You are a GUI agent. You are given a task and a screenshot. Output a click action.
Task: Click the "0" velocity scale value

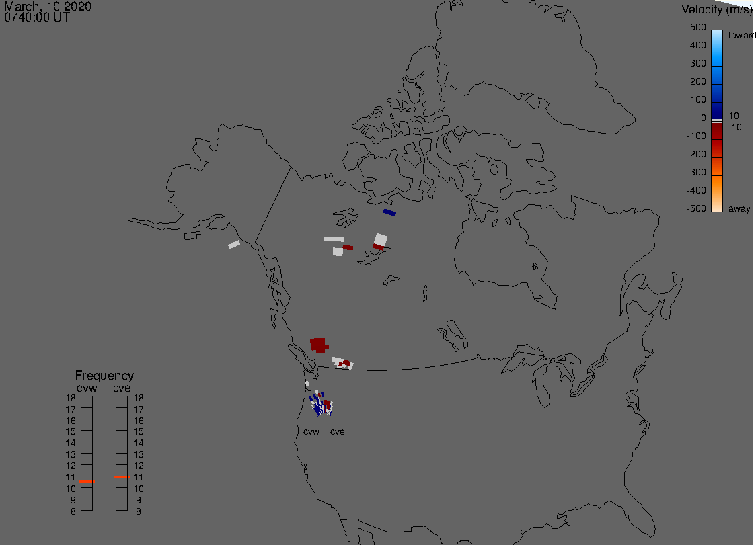coord(704,118)
